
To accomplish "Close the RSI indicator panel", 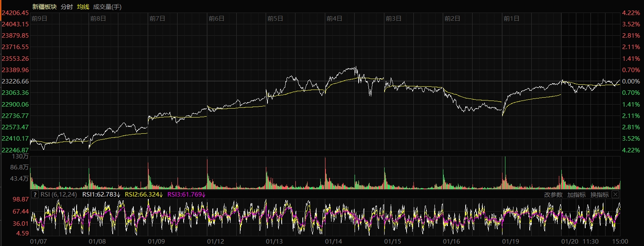I will tap(615, 195).
